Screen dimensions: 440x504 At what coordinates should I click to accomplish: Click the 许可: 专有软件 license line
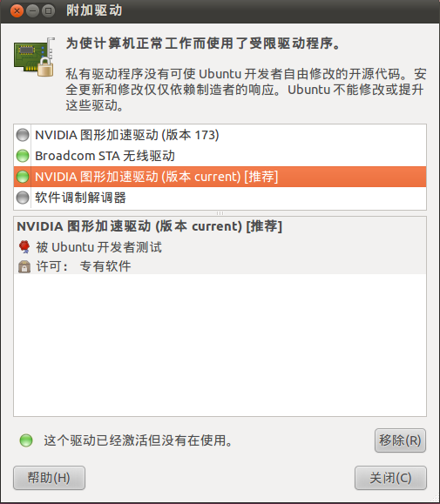pyautogui.click(x=84, y=266)
